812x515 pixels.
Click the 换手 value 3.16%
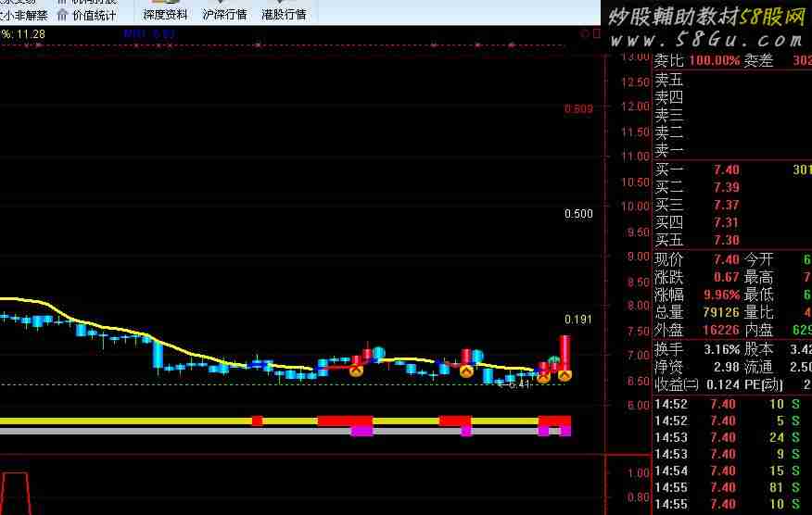[721, 349]
